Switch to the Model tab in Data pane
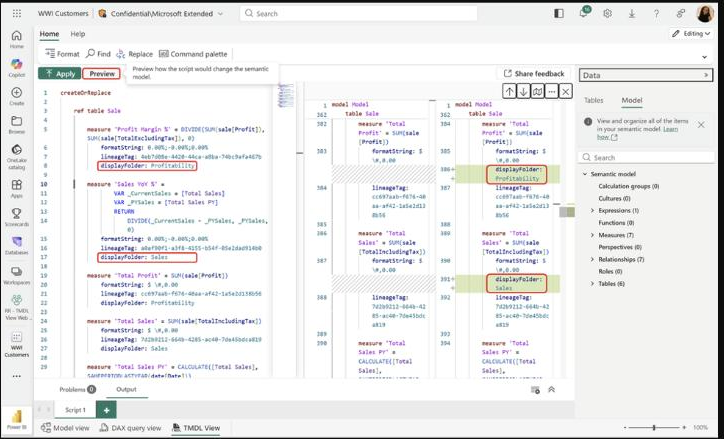Image resolution: width=724 pixels, height=439 pixels. click(x=632, y=100)
